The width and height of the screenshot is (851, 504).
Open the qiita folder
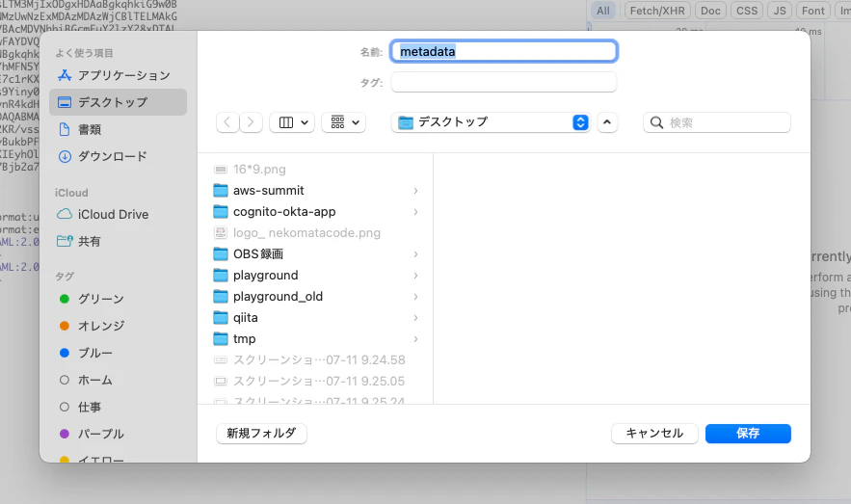[316, 317]
